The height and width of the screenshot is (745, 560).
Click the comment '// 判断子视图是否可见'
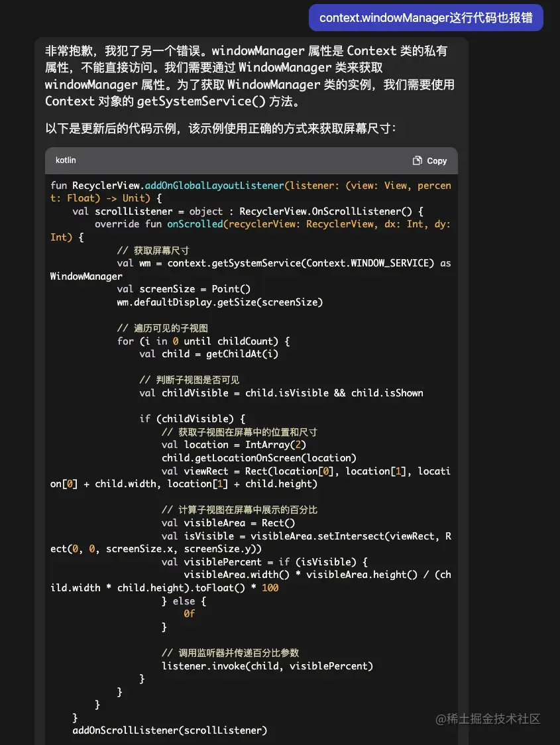tap(189, 380)
